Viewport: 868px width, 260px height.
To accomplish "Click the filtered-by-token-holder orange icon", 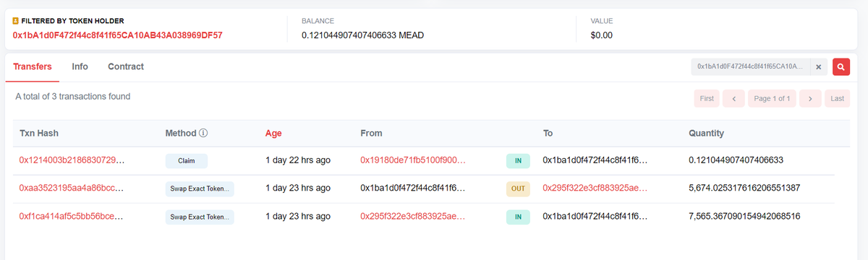I will [16, 21].
